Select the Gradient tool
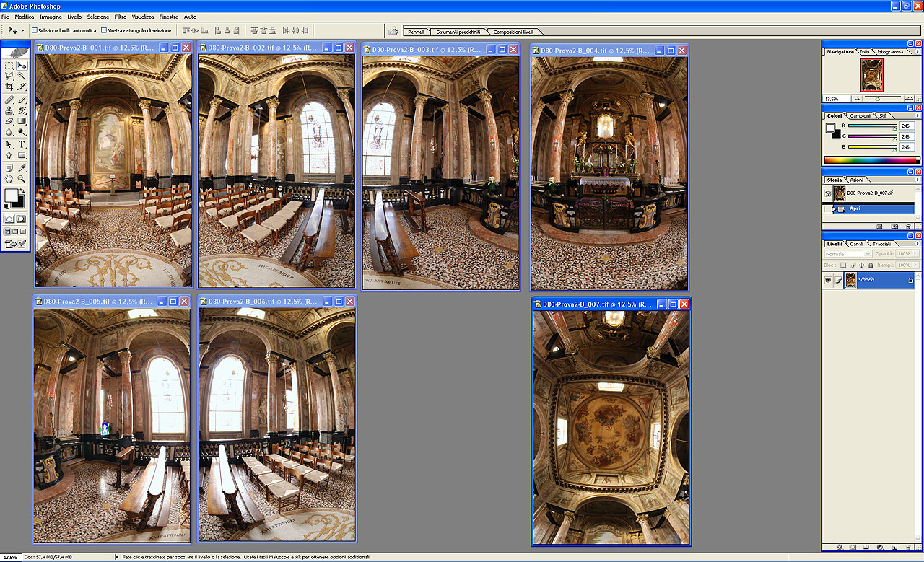The image size is (924, 562). pos(22,120)
